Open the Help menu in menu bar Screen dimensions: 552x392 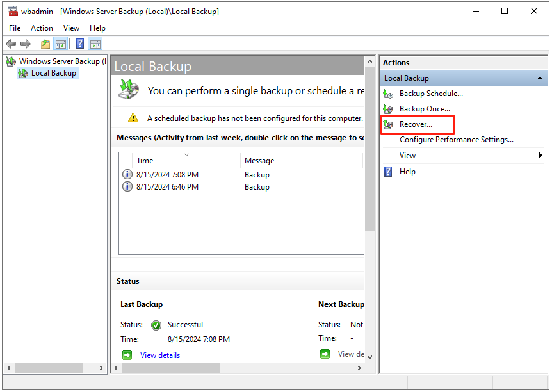tap(97, 28)
